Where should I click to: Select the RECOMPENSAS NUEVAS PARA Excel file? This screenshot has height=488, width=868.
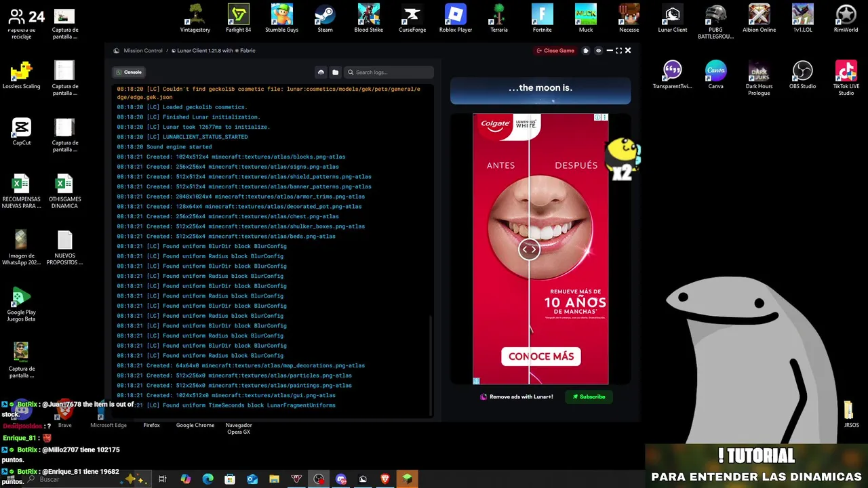coord(22,191)
